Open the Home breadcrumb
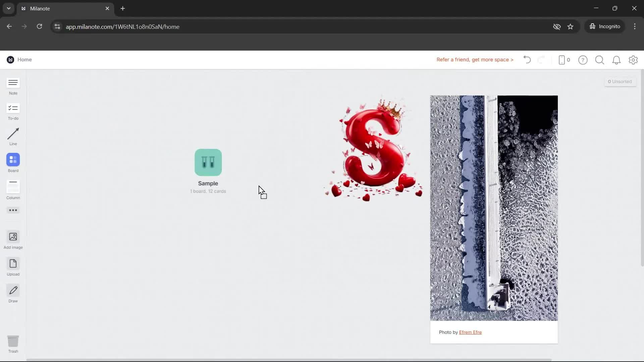This screenshot has height=362, width=644. point(24,60)
